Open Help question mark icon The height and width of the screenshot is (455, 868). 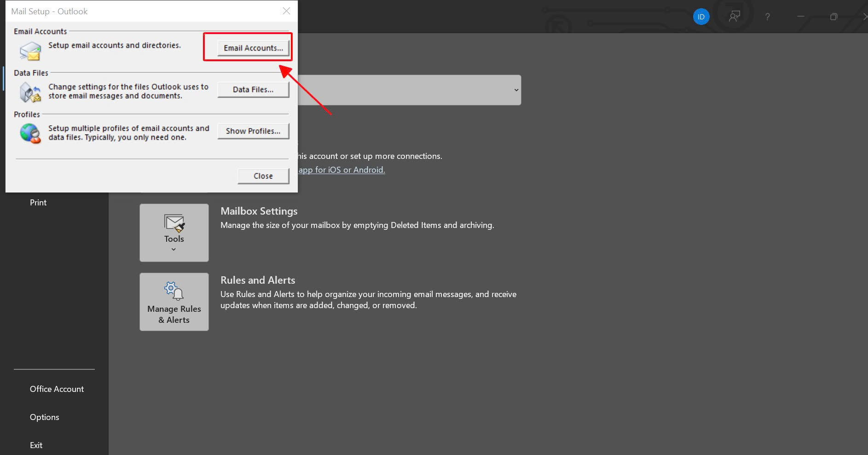point(767,17)
